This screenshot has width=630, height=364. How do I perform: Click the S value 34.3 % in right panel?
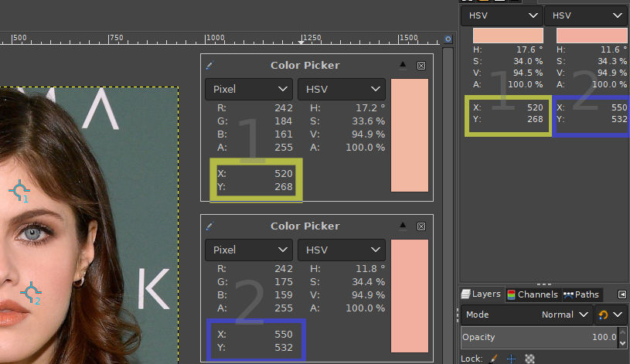coord(612,61)
